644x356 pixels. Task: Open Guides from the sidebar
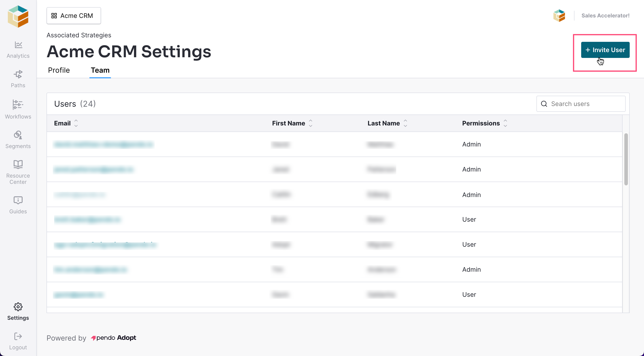point(18,205)
